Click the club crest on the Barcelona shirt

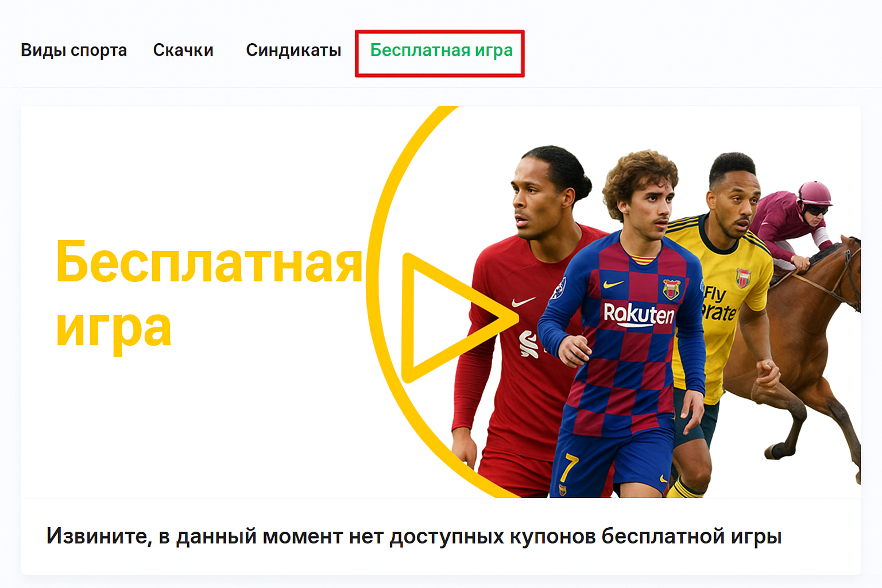671,289
